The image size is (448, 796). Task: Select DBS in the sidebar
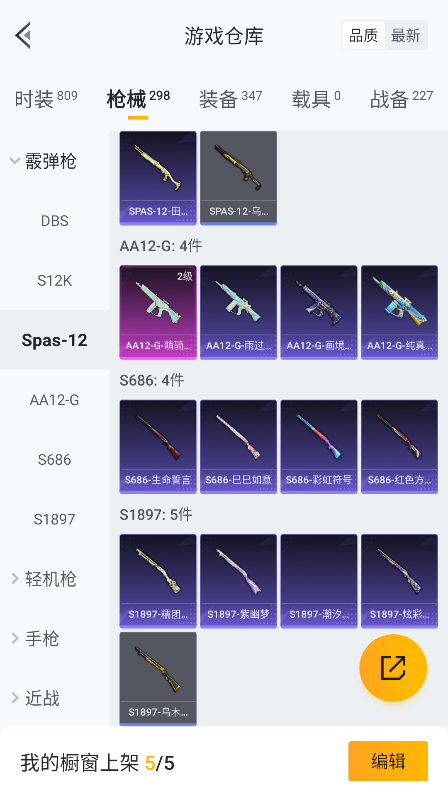(54, 221)
